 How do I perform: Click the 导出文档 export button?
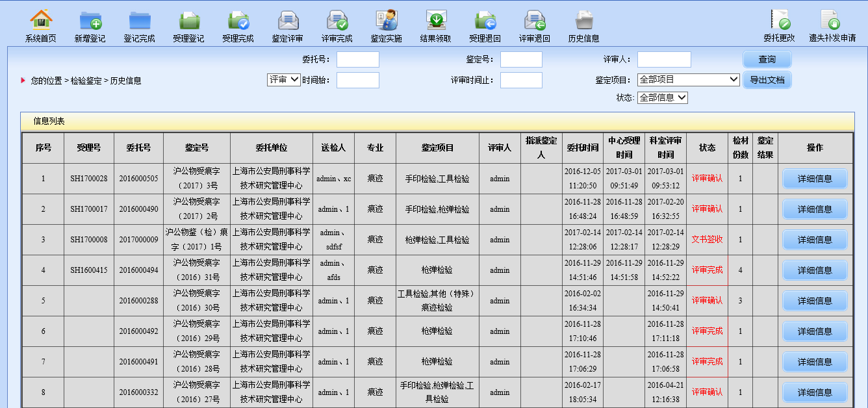(x=767, y=81)
